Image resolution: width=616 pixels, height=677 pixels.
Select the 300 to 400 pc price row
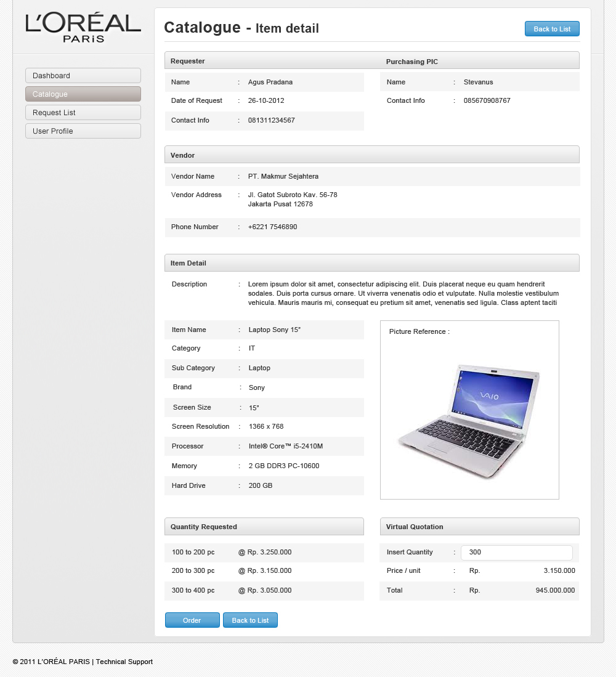click(264, 591)
